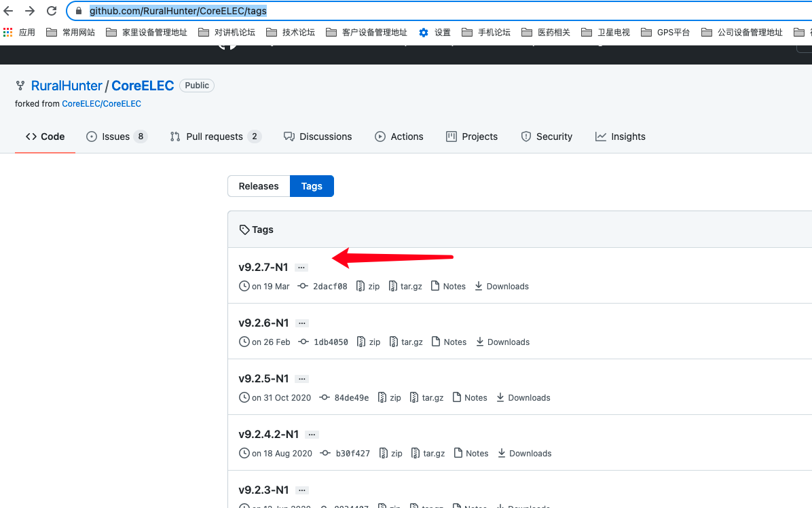Open the 常用网站 bookmark folder
This screenshot has width=812, height=508.
[71, 33]
